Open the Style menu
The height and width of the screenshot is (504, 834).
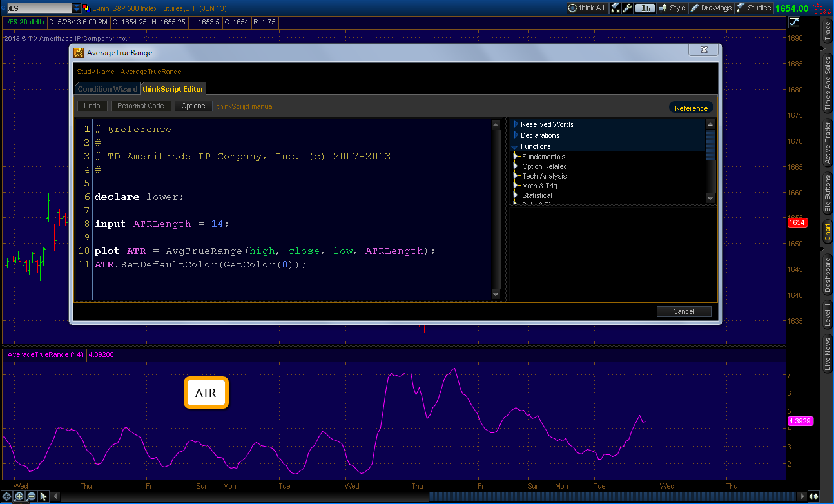point(672,8)
